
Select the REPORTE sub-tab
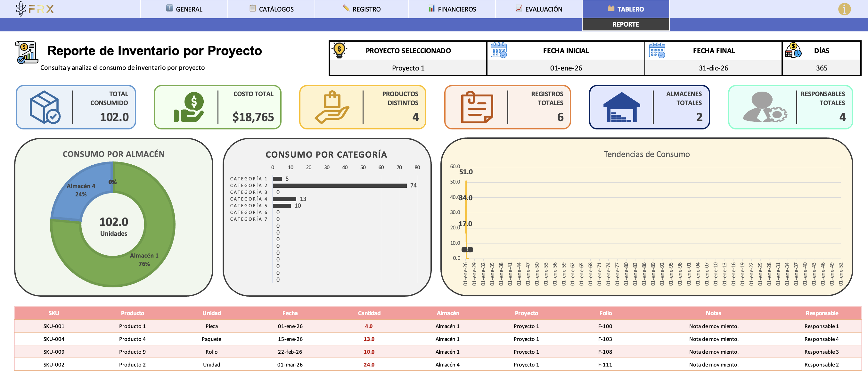coord(626,24)
